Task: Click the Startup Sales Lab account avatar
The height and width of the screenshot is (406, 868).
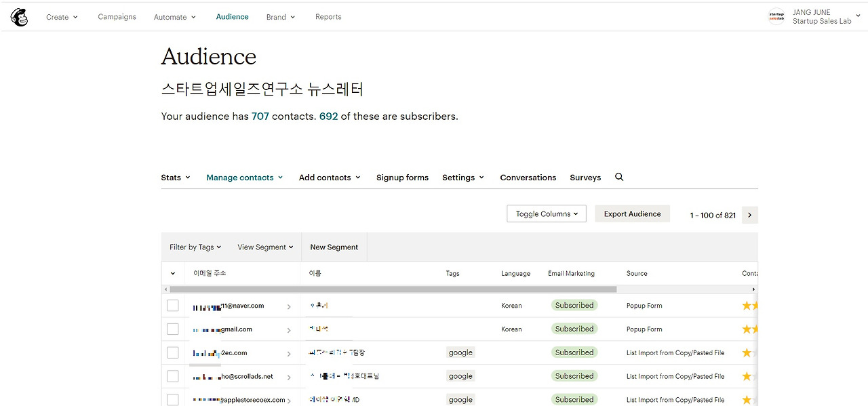Action: click(776, 17)
